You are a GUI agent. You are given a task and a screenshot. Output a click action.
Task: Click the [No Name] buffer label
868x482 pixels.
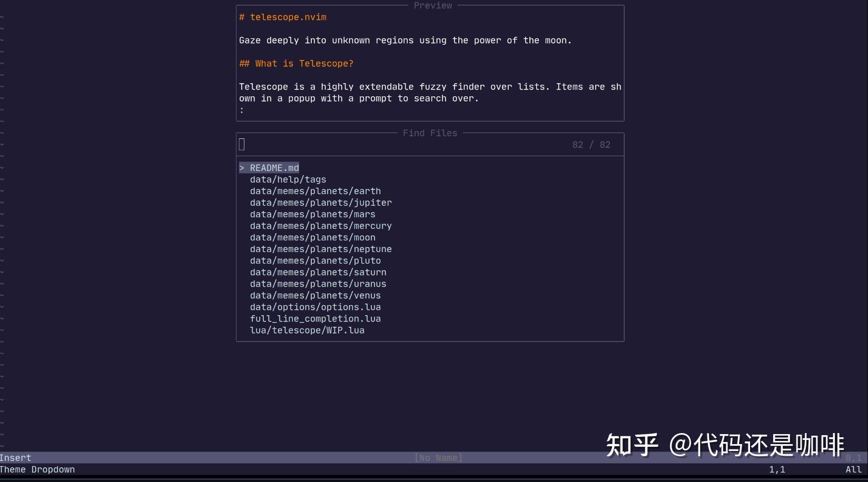[439, 458]
